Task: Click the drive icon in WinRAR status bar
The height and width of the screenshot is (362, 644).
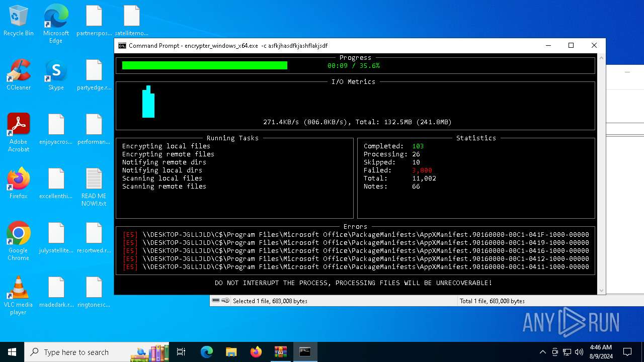Action: coord(216,301)
